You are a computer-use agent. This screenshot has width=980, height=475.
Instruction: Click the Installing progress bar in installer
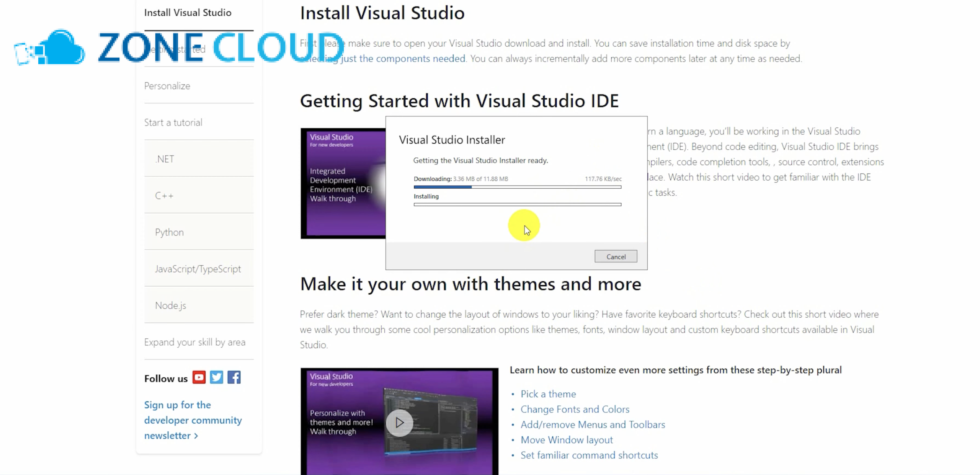[517, 205]
